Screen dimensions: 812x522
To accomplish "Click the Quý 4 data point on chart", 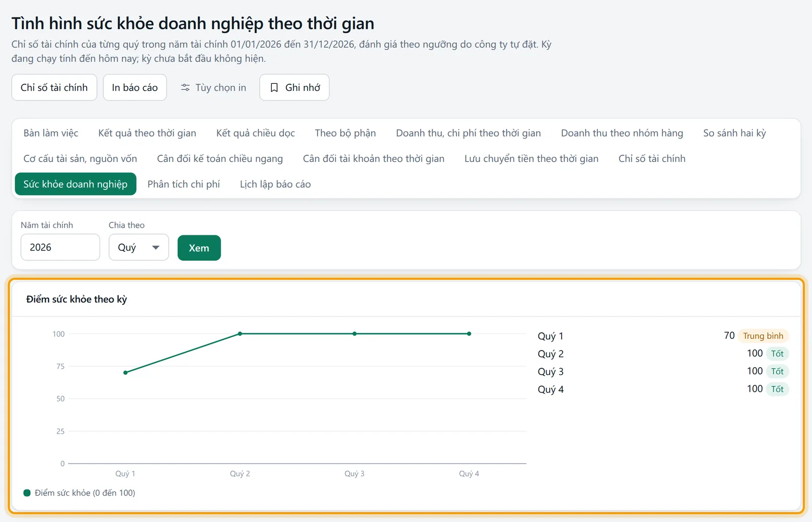I will pyautogui.click(x=469, y=334).
